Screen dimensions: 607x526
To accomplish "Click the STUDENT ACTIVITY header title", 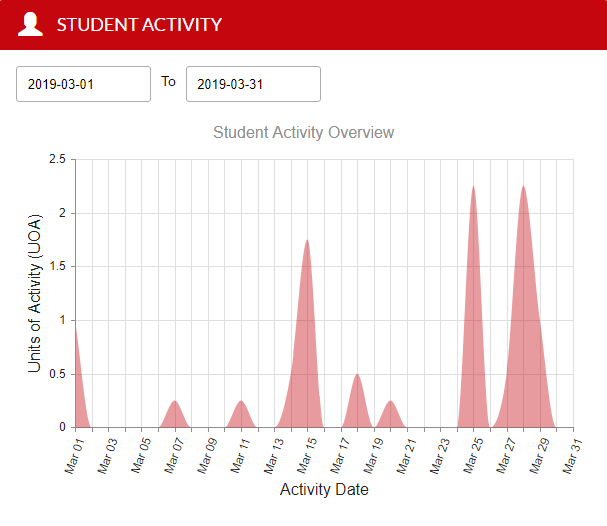I will (139, 24).
